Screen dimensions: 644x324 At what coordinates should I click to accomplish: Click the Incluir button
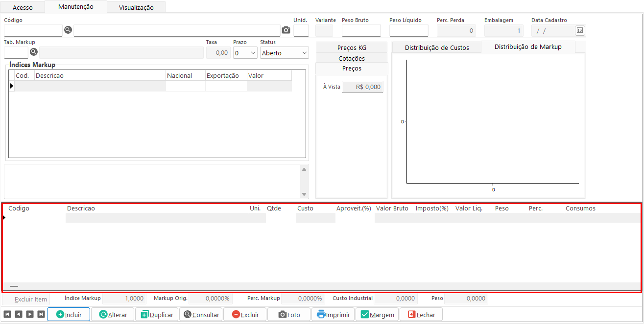[69, 314]
